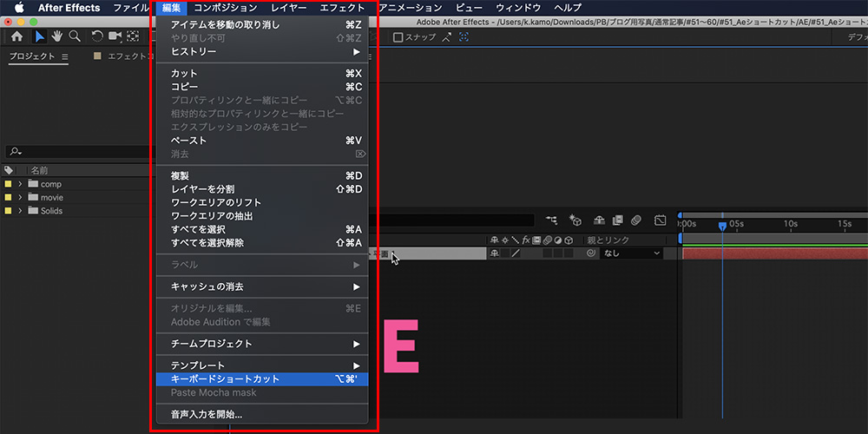Open the ファイル menu
Image resolution: width=868 pixels, height=434 pixels.
131,8
